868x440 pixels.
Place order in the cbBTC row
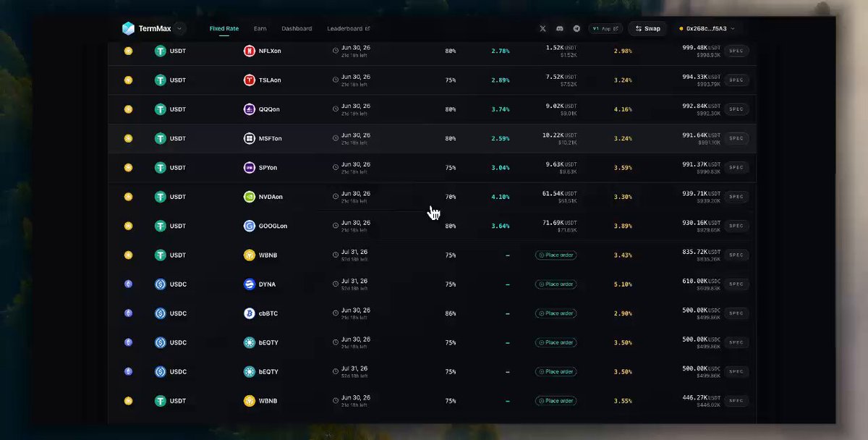click(x=556, y=313)
